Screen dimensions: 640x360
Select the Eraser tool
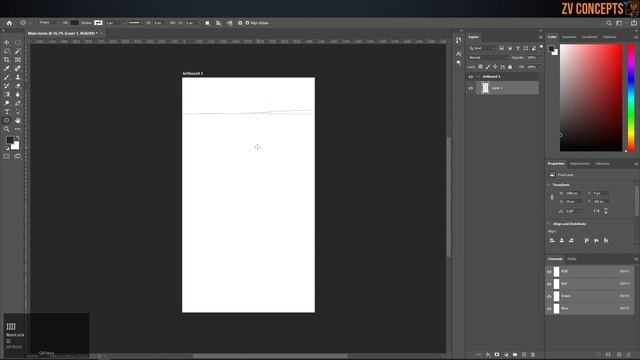[18, 86]
